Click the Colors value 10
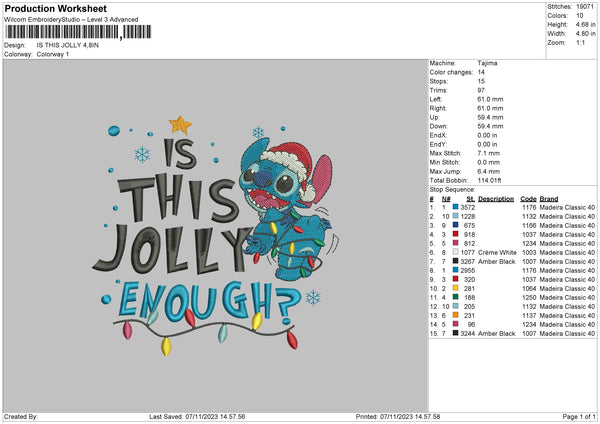Image resolution: width=600 pixels, height=424 pixels. pos(580,16)
